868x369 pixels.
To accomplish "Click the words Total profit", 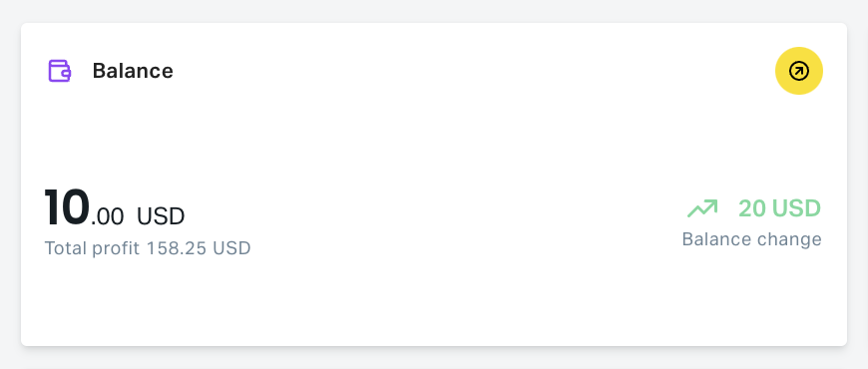I will [x=92, y=248].
